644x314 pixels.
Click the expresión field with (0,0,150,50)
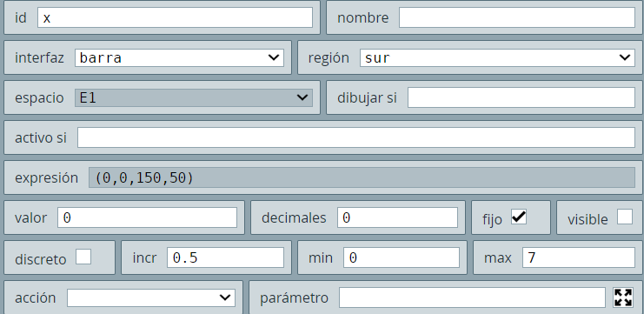pos(362,177)
